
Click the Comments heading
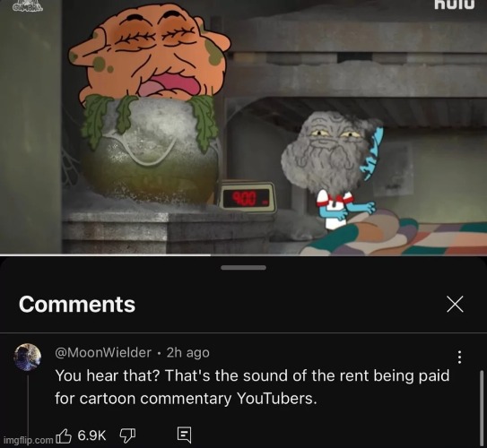[77, 304]
